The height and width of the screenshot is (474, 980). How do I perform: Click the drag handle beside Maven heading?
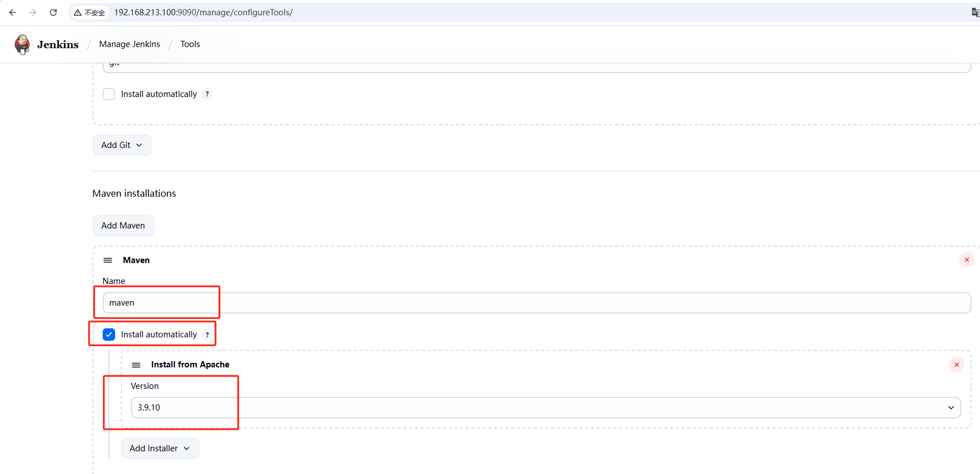pyautogui.click(x=108, y=260)
